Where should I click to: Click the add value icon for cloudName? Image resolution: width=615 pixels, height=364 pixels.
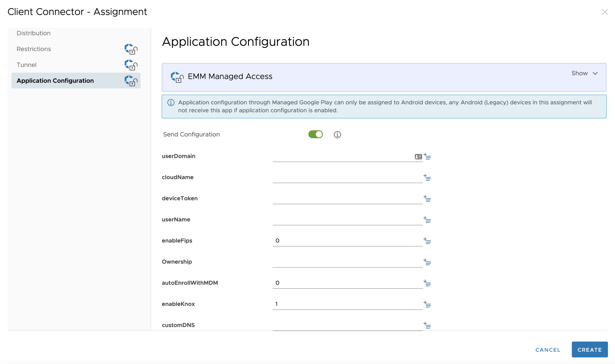[427, 178]
